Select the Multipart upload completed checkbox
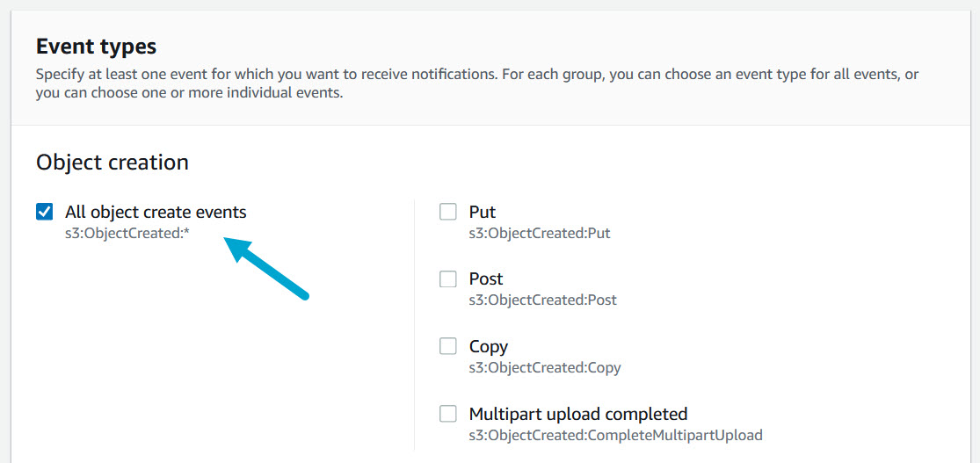This screenshot has height=463, width=980. pyautogui.click(x=448, y=414)
